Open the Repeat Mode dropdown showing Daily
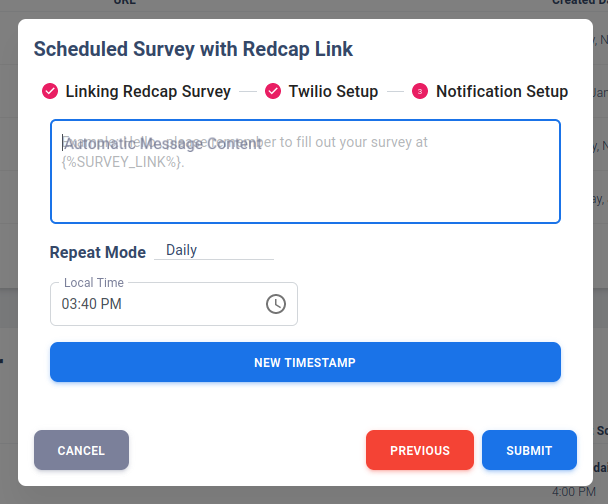Image resolution: width=608 pixels, height=504 pixels. [213, 251]
